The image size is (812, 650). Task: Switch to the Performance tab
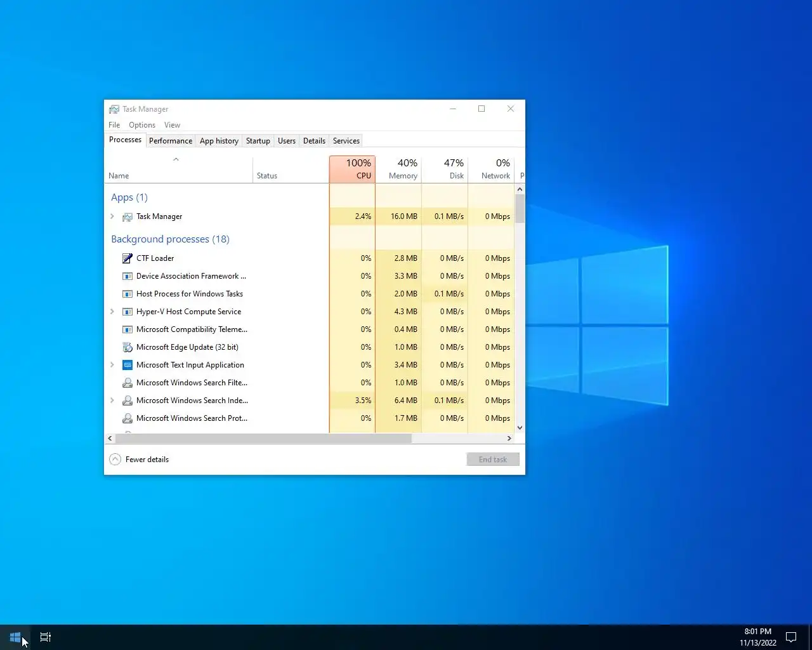171,141
